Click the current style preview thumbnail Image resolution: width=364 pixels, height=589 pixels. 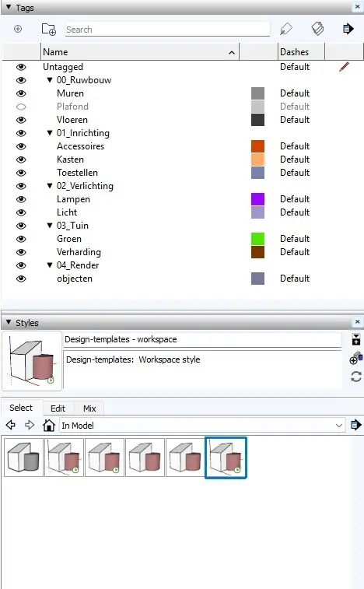click(33, 361)
